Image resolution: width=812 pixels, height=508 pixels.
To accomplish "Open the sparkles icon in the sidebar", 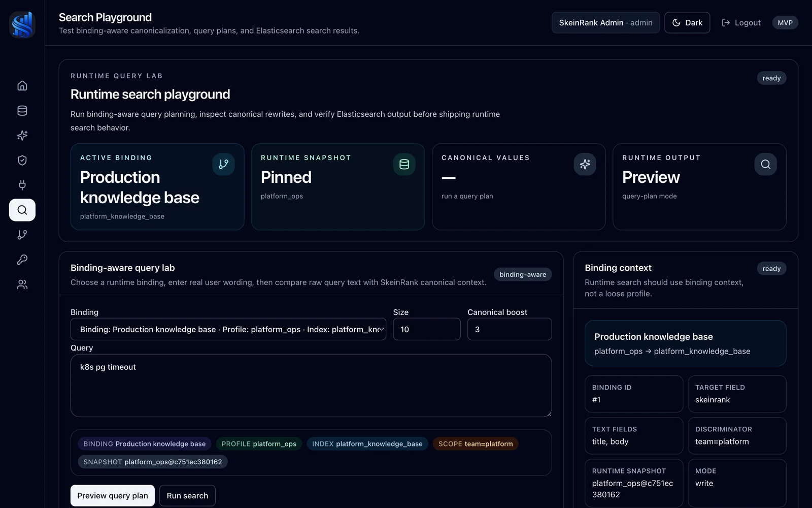I will (x=22, y=135).
